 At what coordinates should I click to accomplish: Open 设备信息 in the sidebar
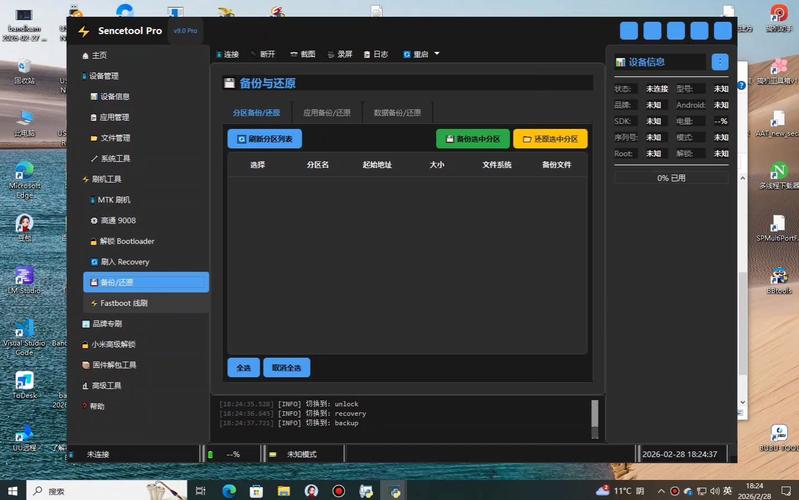click(x=114, y=97)
